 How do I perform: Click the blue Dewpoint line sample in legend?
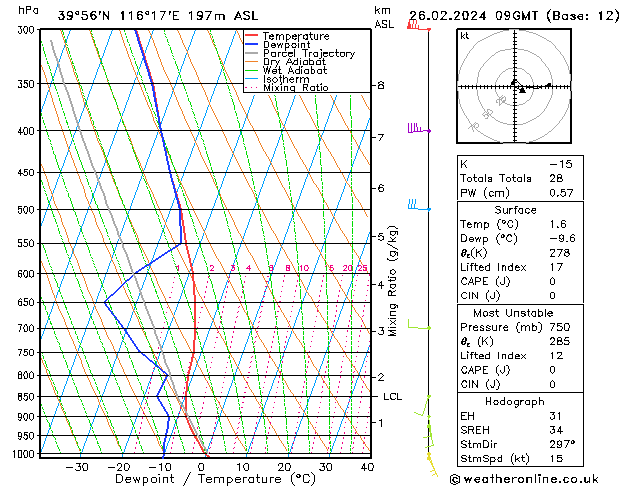(x=252, y=45)
